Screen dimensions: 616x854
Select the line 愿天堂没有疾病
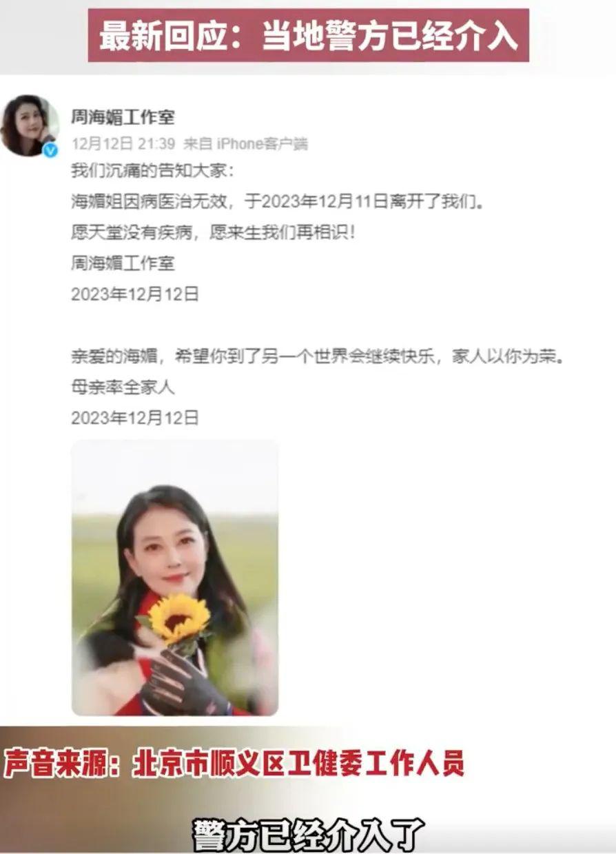coord(213,232)
